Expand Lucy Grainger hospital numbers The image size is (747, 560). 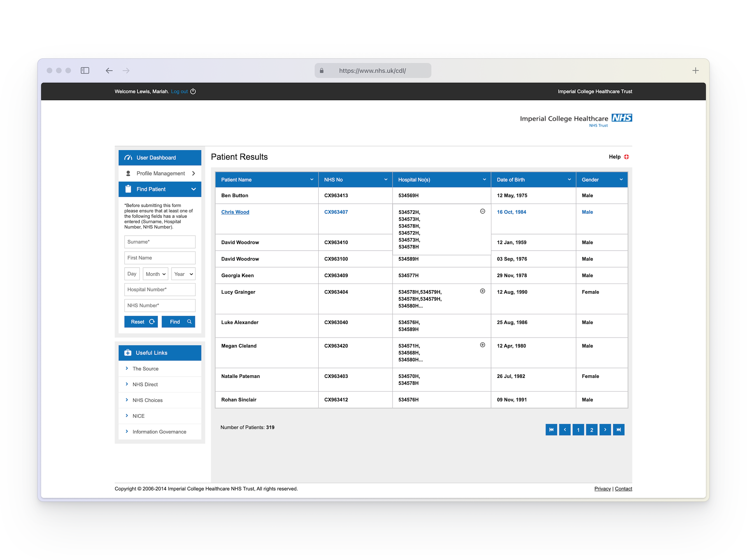pyautogui.click(x=482, y=291)
